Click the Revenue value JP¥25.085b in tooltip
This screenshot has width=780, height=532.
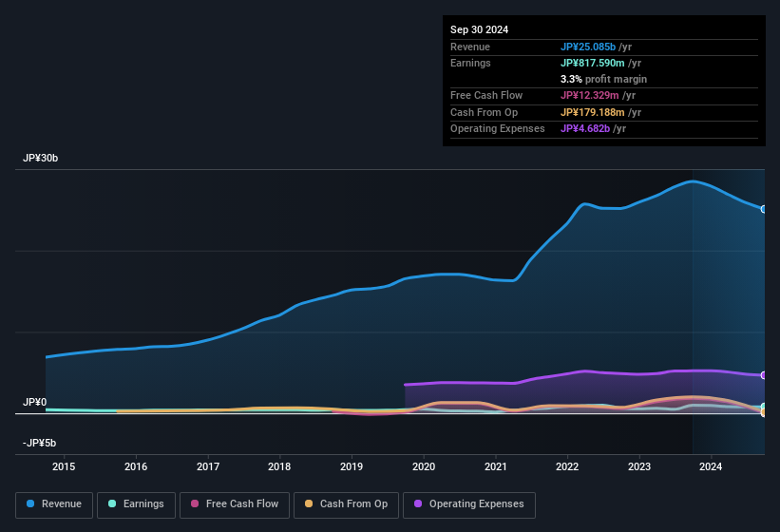coord(588,47)
